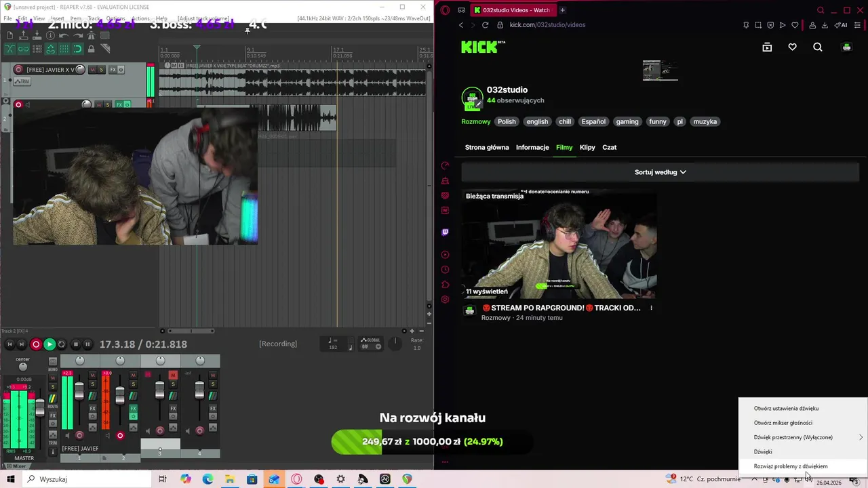Image resolution: width=868 pixels, height=488 pixels.
Task: Click the gaming tag on Kick
Action: 627,122
